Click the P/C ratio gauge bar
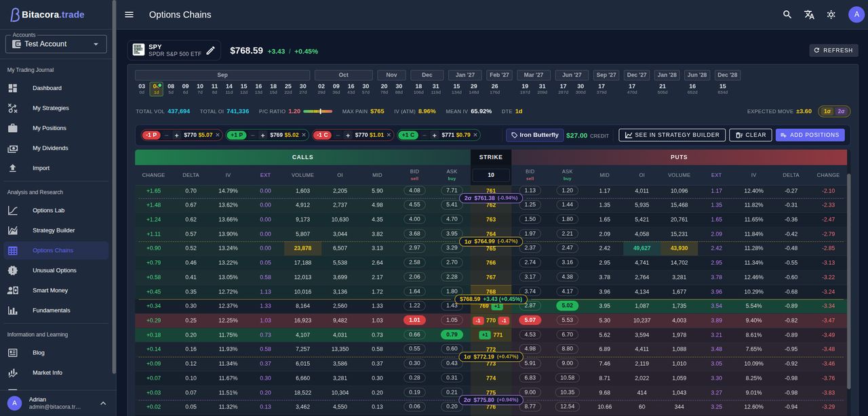The width and height of the screenshot is (868, 416). point(317,111)
